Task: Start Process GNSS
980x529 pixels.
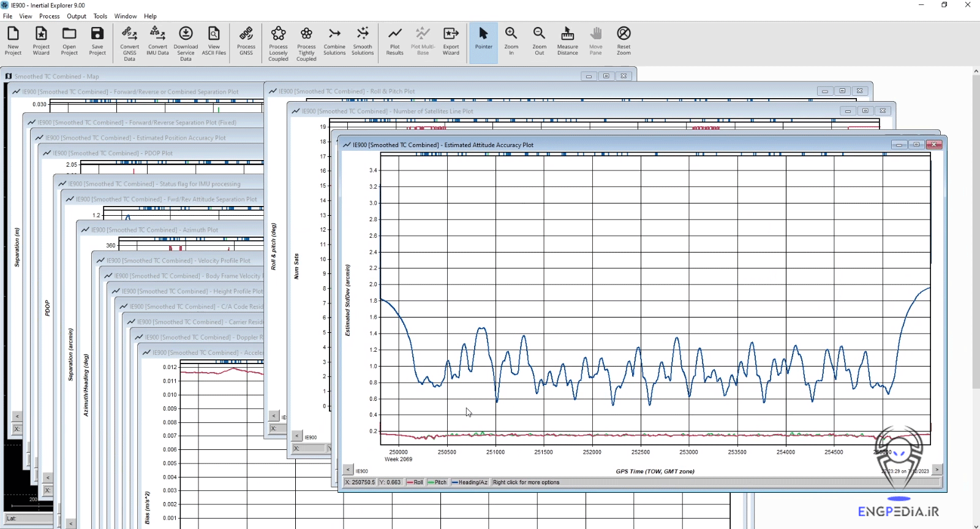Action: click(246, 41)
